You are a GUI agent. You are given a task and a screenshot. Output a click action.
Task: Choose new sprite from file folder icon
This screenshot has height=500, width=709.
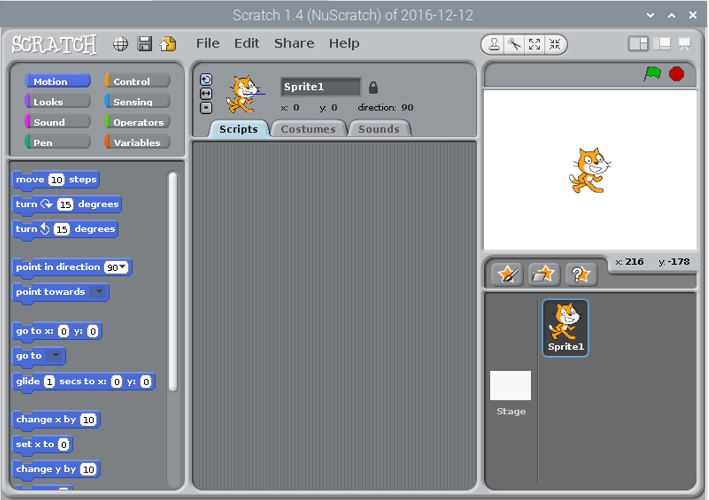543,274
